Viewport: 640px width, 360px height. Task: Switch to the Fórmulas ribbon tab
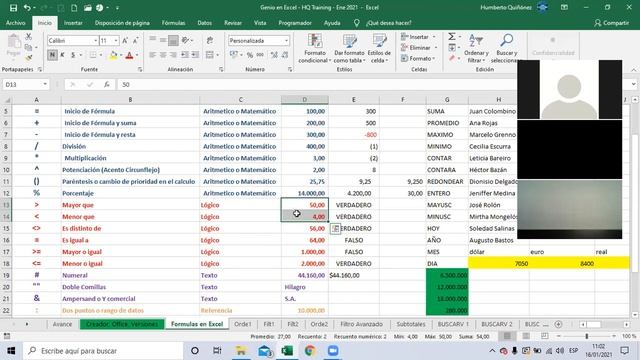coord(173,23)
